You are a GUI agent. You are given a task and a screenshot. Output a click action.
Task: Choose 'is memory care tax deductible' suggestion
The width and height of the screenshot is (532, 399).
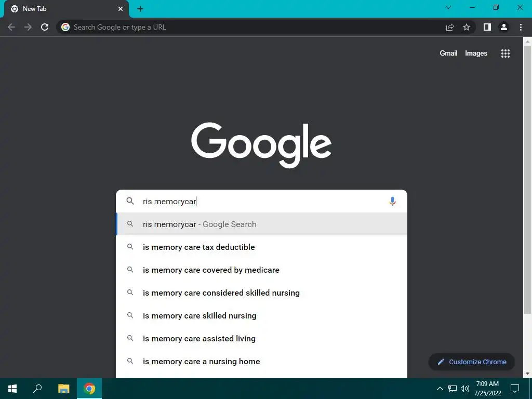[x=262, y=247]
